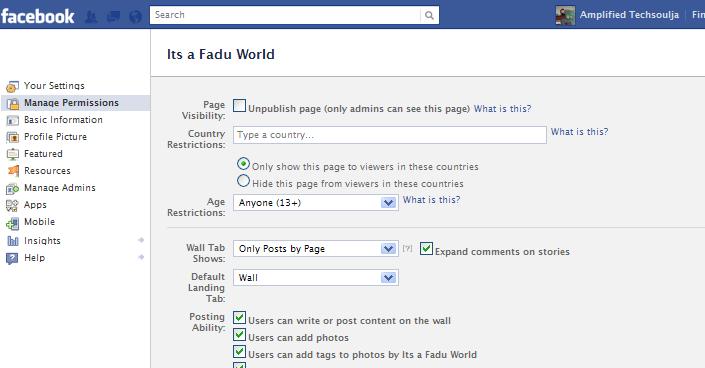Click the Manage Admins icon
Viewport: 705px width, 368px height.
click(13, 188)
